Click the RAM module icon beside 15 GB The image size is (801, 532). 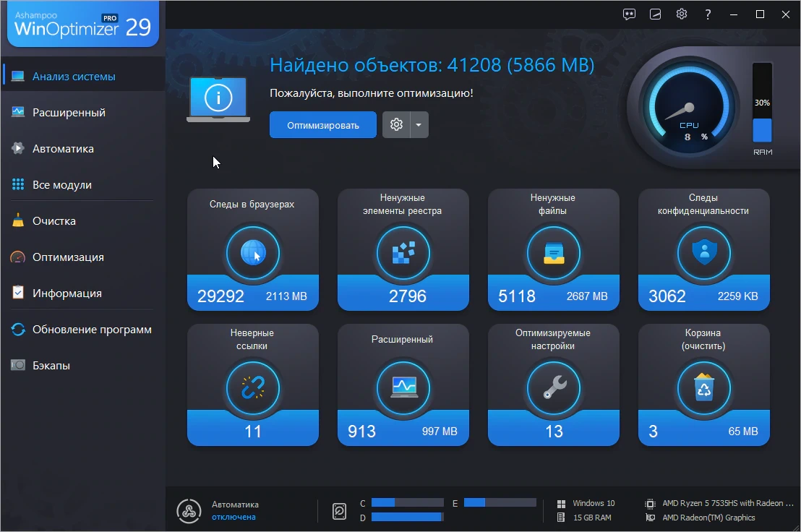(561, 518)
